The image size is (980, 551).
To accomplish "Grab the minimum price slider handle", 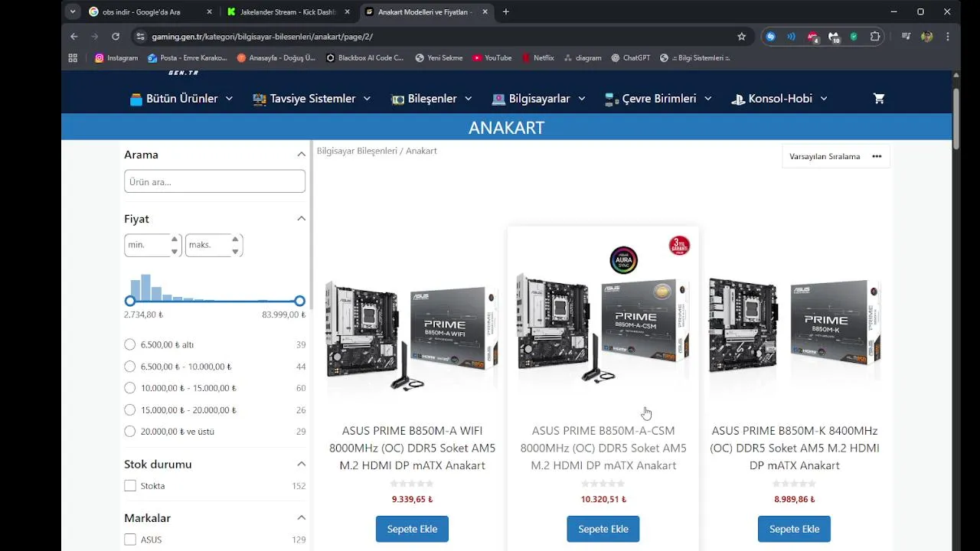I will pyautogui.click(x=130, y=302).
